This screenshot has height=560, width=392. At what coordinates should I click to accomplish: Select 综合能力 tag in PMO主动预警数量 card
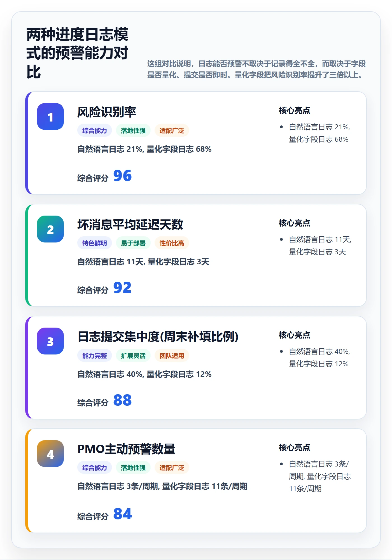point(95,468)
